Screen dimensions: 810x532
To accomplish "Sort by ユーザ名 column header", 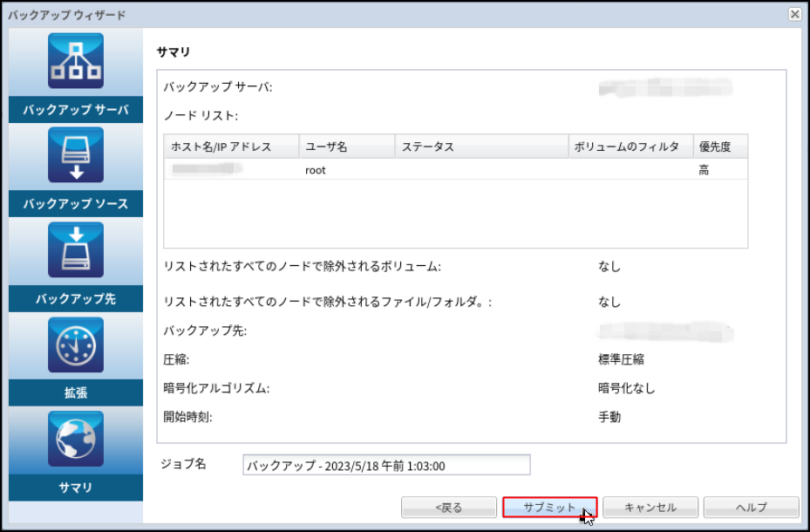I will (x=347, y=147).
